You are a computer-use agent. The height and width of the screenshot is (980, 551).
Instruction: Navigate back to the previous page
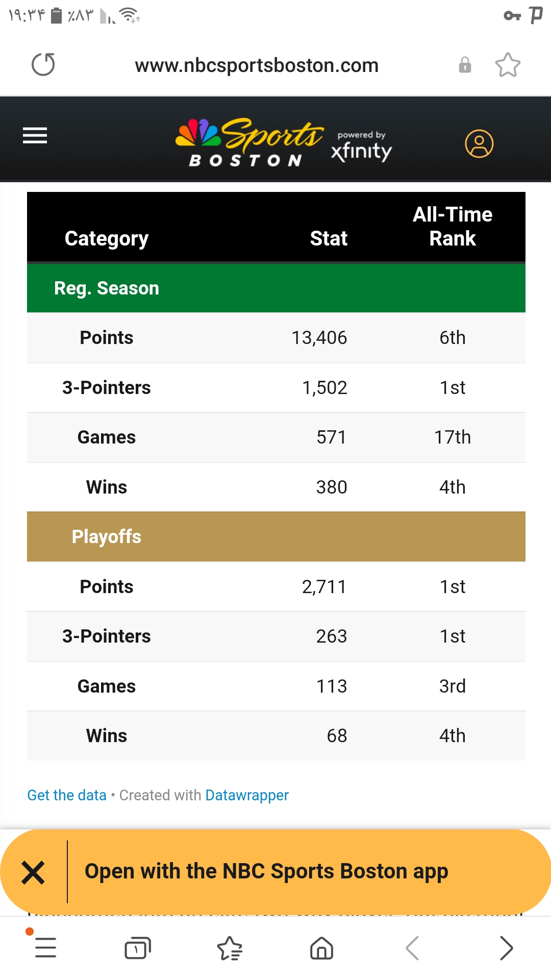413,948
